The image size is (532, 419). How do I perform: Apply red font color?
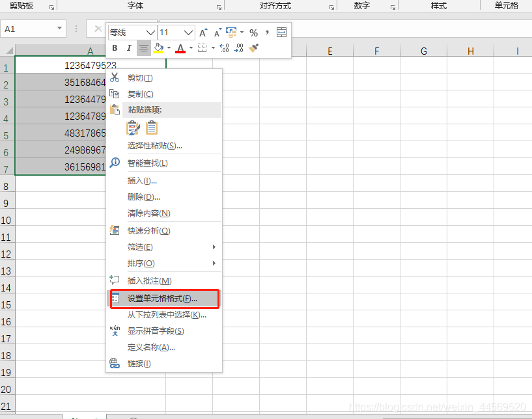click(x=180, y=48)
